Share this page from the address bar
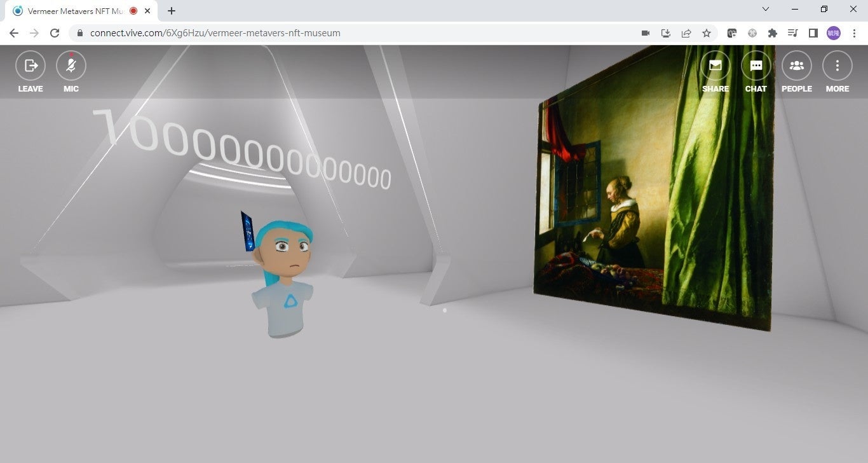The width and height of the screenshot is (868, 463). coord(686,33)
